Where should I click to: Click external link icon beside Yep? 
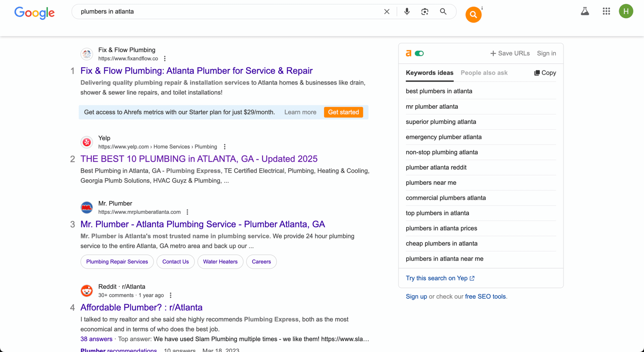pos(472,278)
